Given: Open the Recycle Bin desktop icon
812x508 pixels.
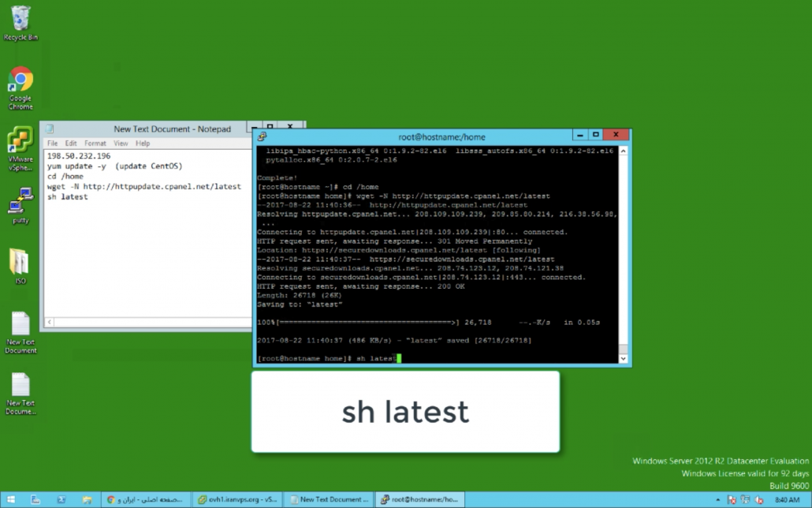Looking at the screenshot, I should [x=20, y=21].
